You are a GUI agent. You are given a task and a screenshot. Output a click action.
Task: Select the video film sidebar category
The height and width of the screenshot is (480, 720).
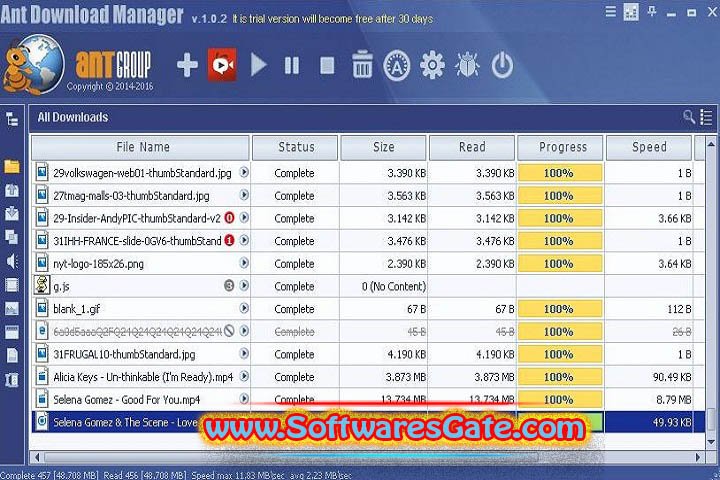coord(12,285)
